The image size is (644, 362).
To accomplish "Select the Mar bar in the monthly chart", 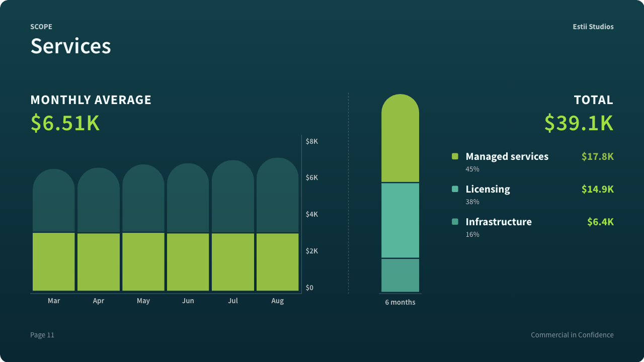I will click(x=54, y=230).
